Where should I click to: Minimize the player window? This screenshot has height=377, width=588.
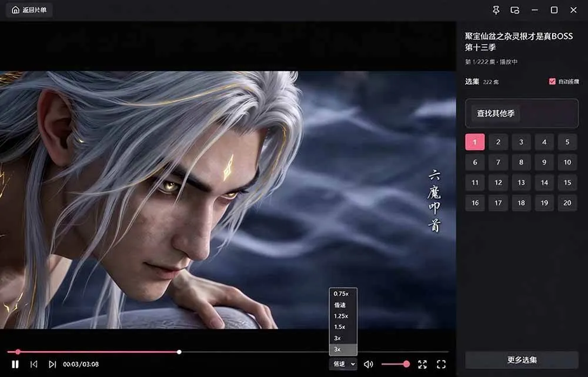point(534,10)
